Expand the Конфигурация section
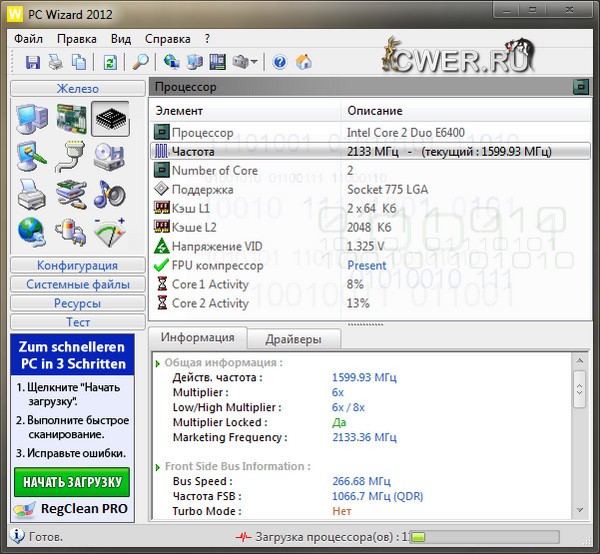 point(77,266)
